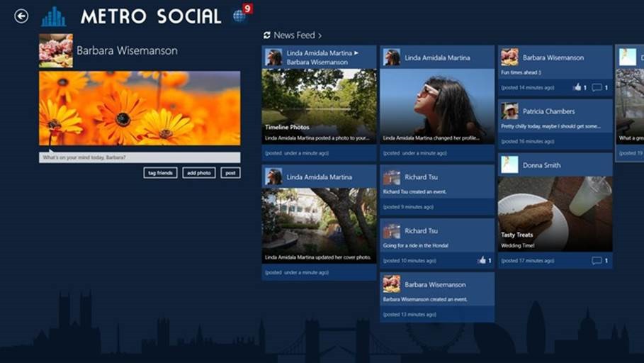Open the globe notifications icon
The image size is (644, 363).
(x=239, y=16)
